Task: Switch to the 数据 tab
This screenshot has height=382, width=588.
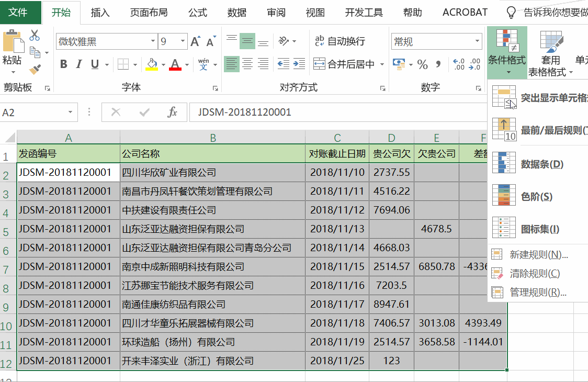Action: 237,13
